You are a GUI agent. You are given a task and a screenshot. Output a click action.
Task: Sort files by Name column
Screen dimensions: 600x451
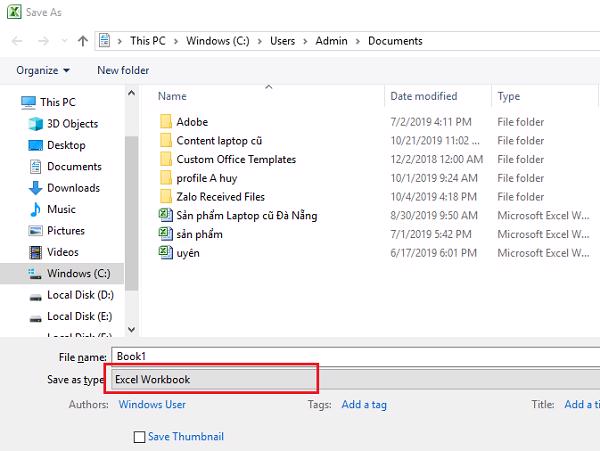point(172,96)
